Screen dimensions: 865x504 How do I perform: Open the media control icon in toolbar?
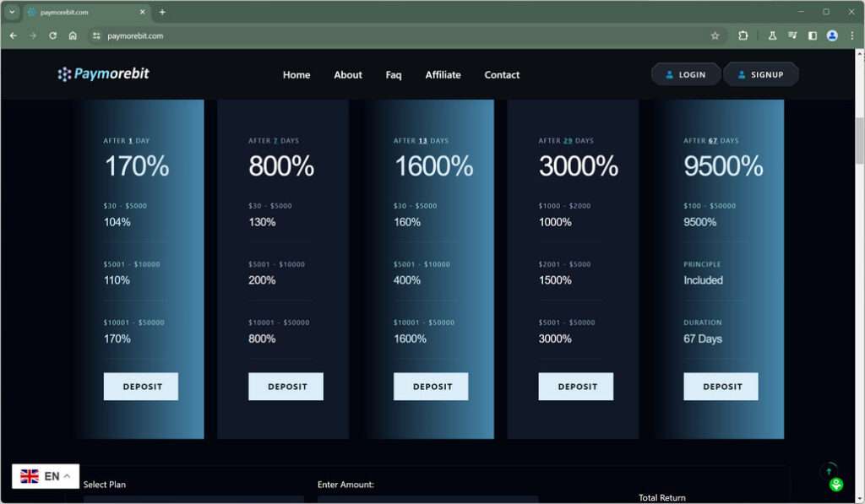pos(792,35)
